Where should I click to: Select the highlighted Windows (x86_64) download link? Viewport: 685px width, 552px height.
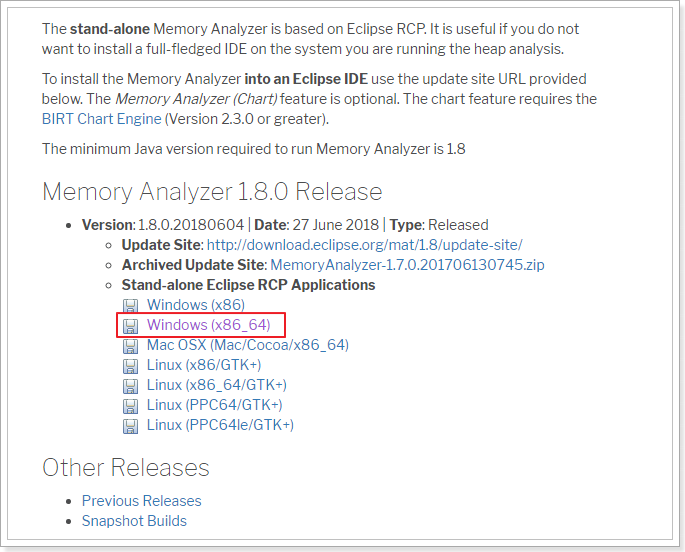(x=208, y=325)
